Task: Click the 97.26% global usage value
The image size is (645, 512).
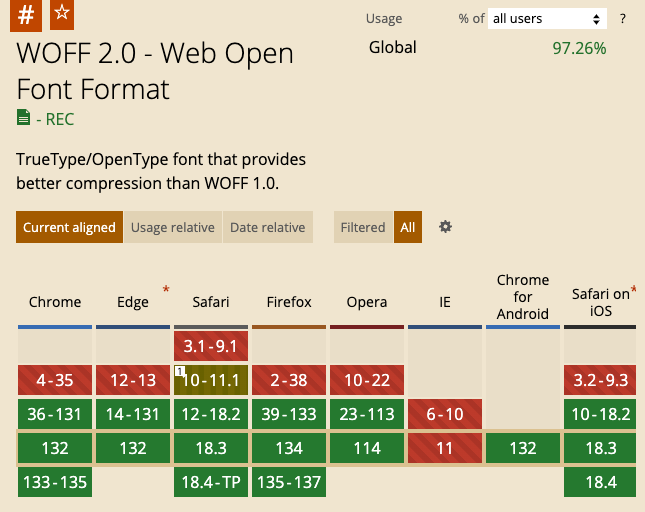Action: coord(579,48)
